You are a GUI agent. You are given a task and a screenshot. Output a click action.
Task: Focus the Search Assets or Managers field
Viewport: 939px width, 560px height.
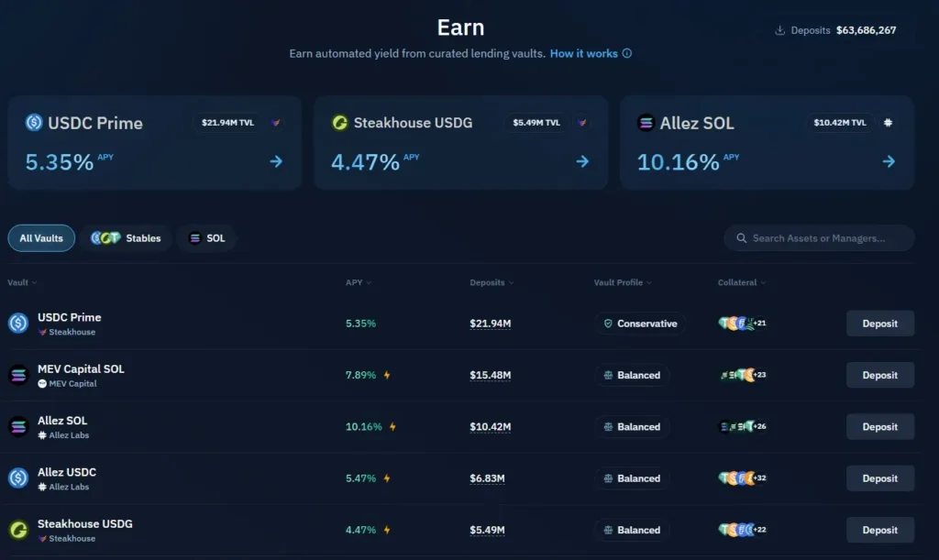point(819,238)
